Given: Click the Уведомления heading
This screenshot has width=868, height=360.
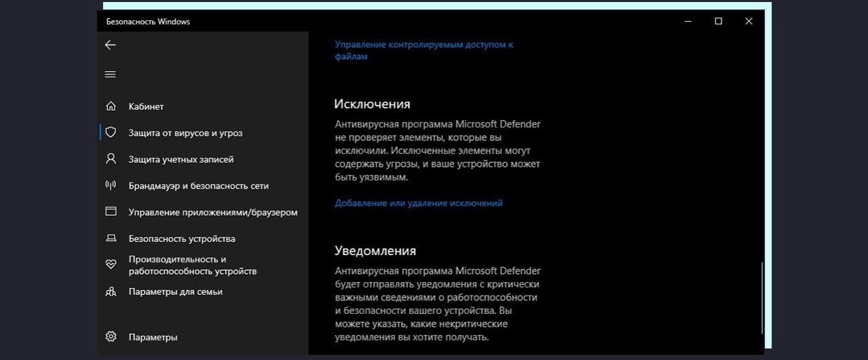Looking at the screenshot, I should (375, 250).
